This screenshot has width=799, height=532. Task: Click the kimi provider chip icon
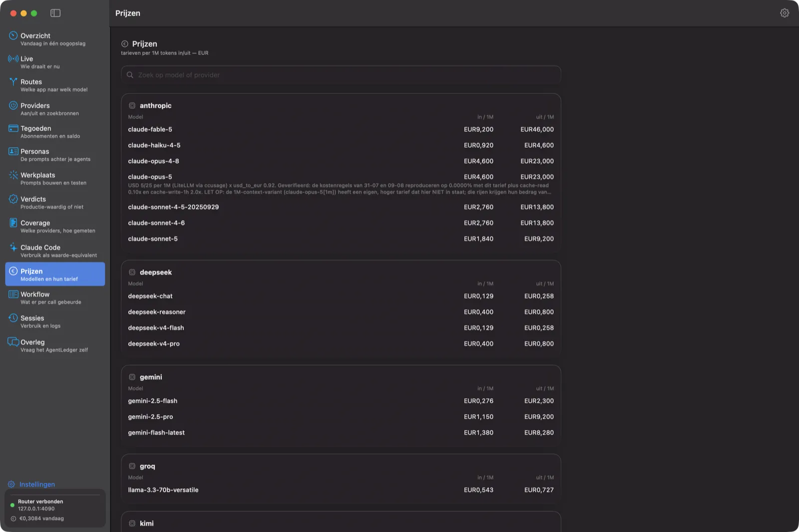click(132, 523)
